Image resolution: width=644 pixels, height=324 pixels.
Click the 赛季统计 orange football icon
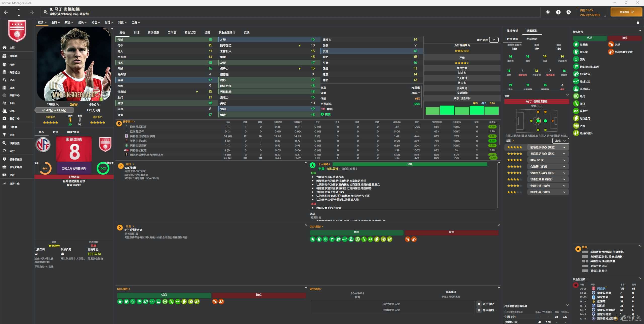tap(119, 123)
